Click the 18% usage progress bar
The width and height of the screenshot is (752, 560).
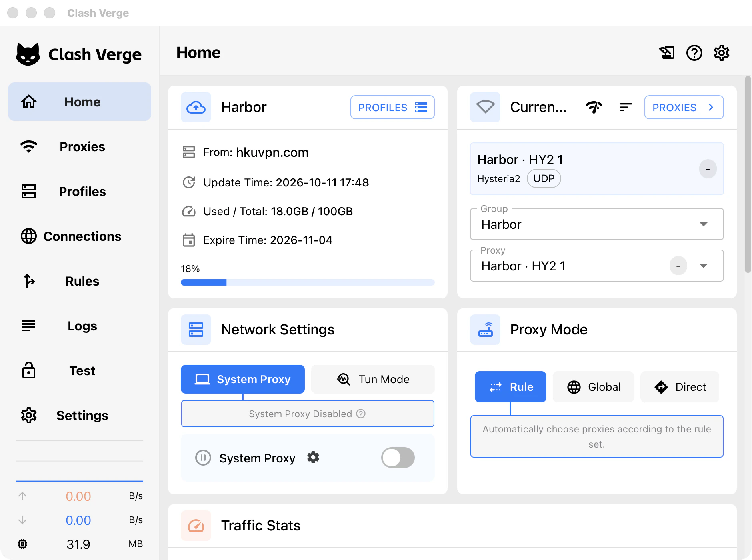coord(308,282)
